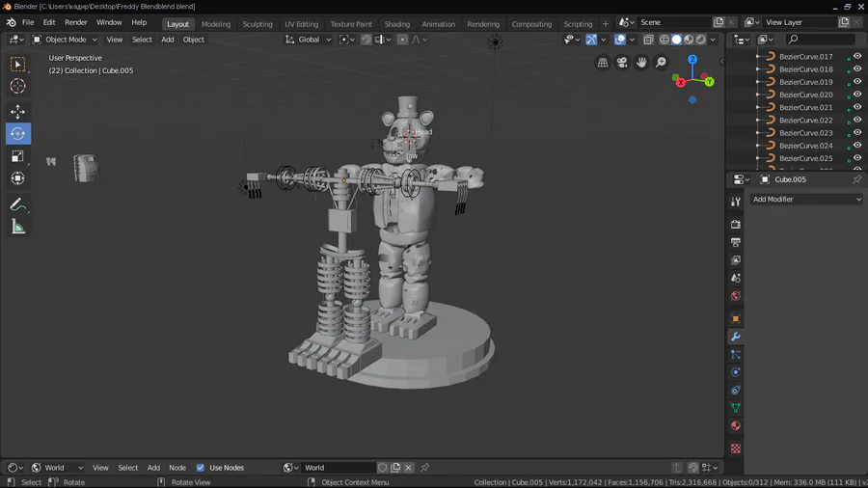Viewport: 868px width, 488px height.
Task: Switch to the UV Editing workspace tab
Action: (302, 24)
